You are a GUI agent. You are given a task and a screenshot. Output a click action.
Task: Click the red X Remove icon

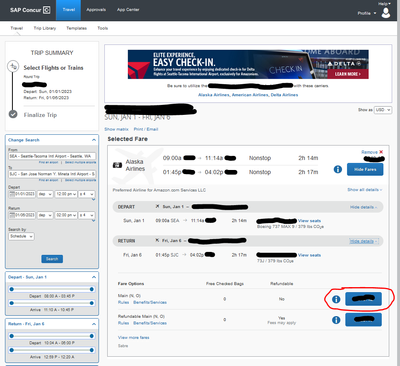(381, 152)
